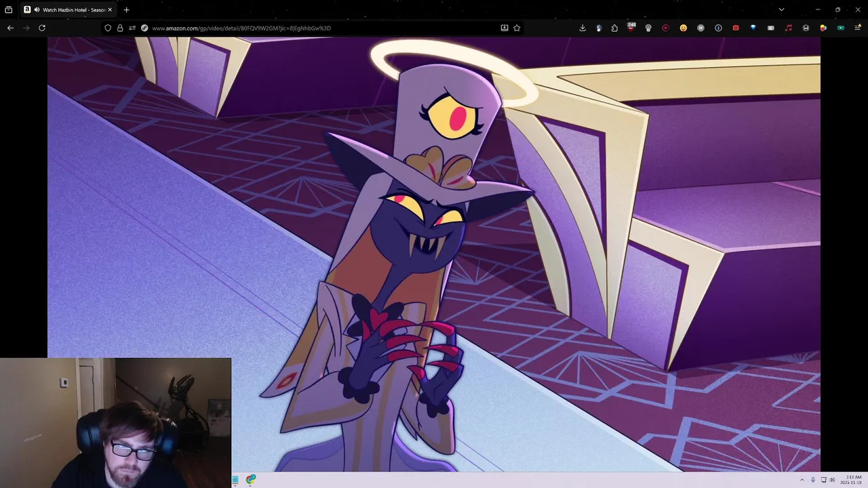This screenshot has height=488, width=868.
Task: Mute the Watch Hazbin Hotel tab audio
Action: pyautogui.click(x=36, y=9)
